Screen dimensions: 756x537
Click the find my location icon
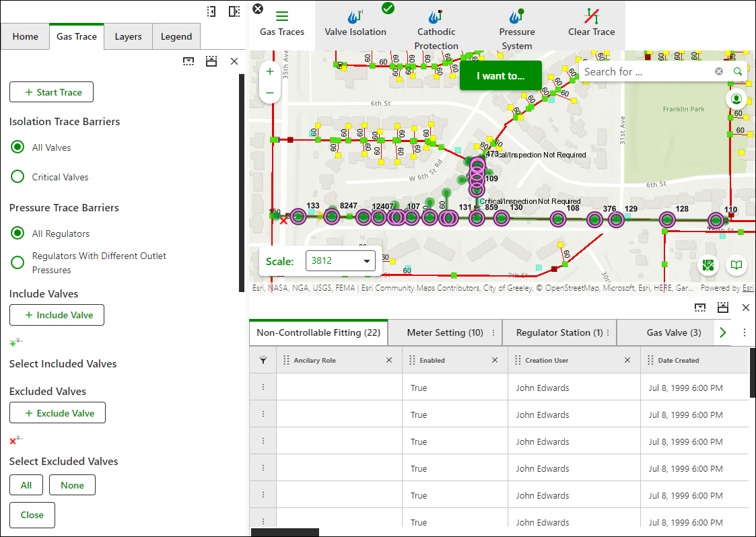tap(736, 98)
